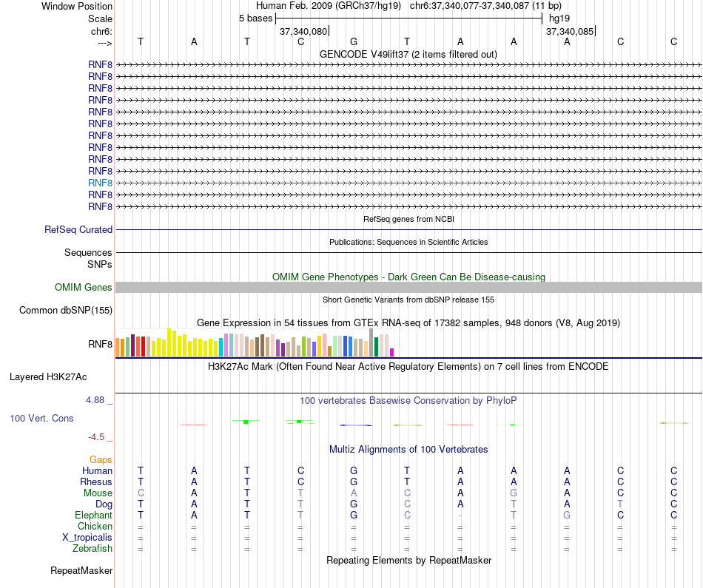Select the Scale label in the ruler
The width and height of the screenshot is (703, 588).
tap(100, 18)
